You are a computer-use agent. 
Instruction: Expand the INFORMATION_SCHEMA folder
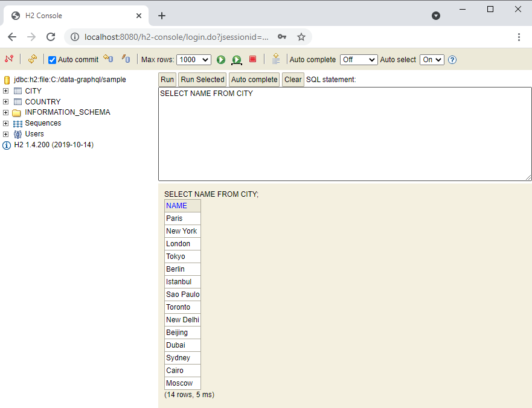[x=5, y=112]
